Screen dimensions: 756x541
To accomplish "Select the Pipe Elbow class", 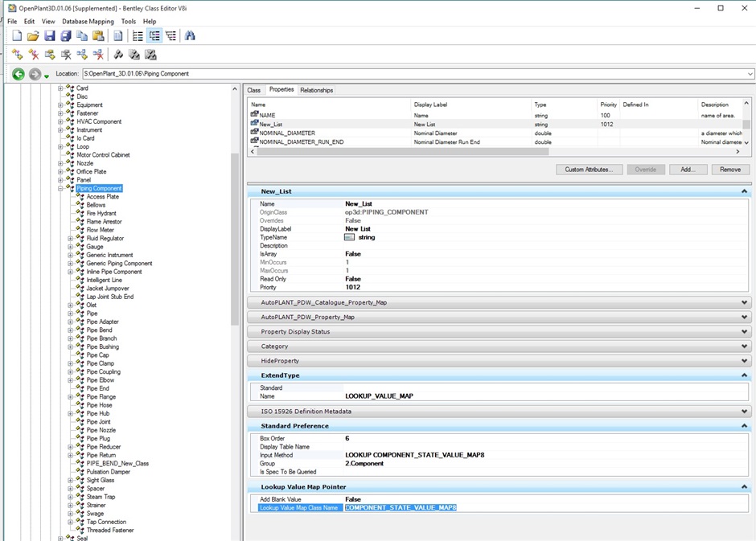I will (101, 380).
